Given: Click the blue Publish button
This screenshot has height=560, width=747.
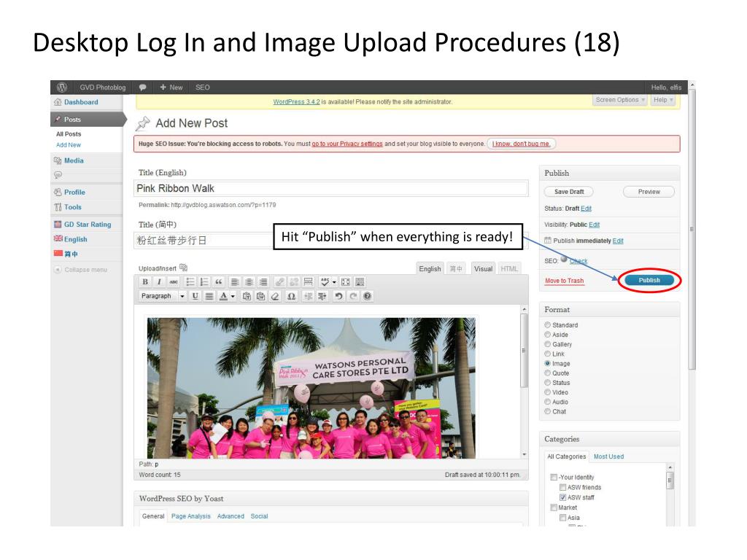Looking at the screenshot, I should click(x=649, y=280).
